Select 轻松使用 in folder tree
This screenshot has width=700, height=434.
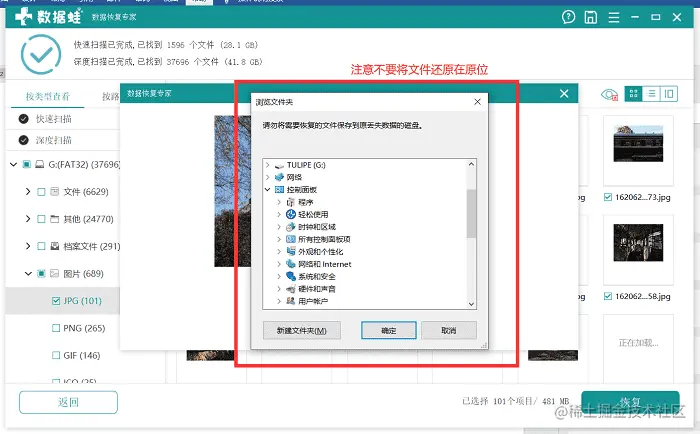(313, 214)
